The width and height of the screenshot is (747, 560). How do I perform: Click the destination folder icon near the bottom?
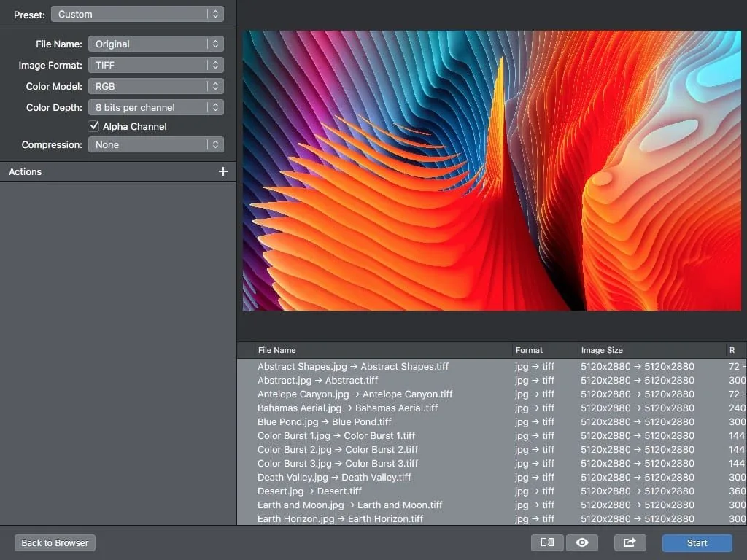tap(547, 542)
